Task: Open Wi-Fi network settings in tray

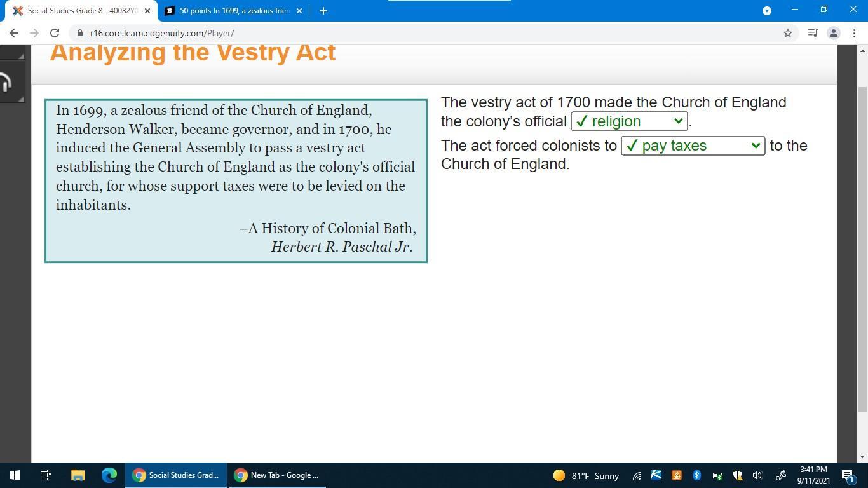Action: (636, 475)
